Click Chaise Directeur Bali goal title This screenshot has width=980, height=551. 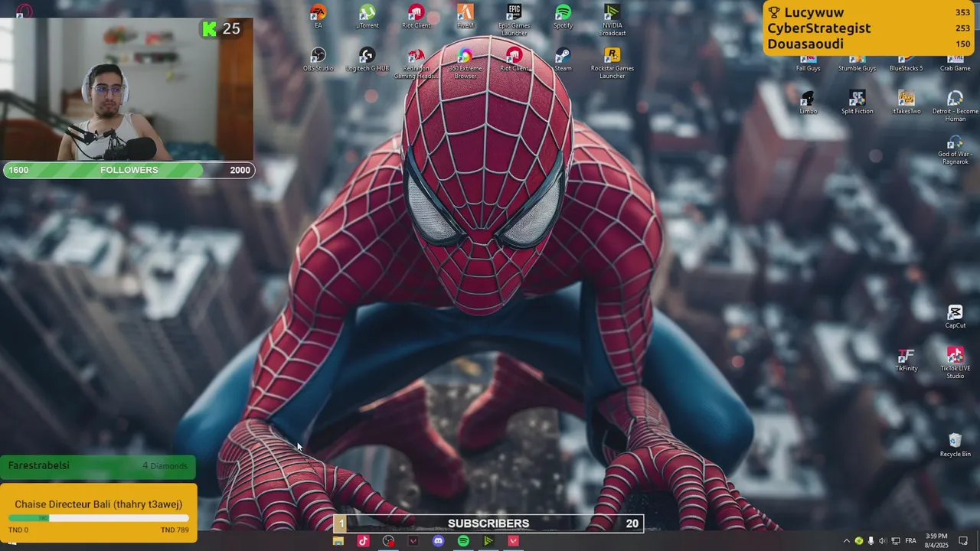[x=98, y=504]
